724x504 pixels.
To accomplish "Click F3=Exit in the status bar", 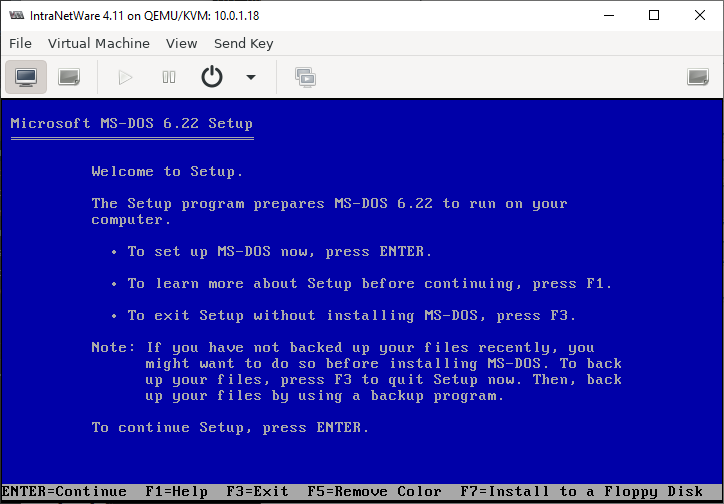I will point(258,492).
